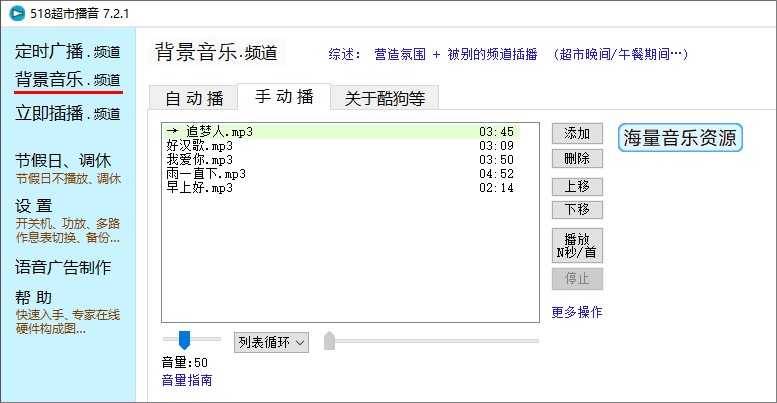Open 海量音乐资源 music resources

point(680,138)
